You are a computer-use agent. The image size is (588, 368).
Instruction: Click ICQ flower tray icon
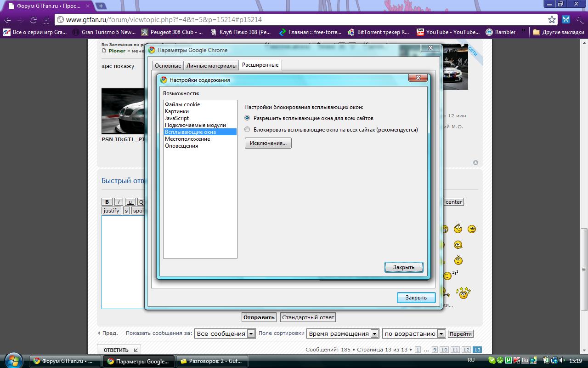click(x=500, y=361)
